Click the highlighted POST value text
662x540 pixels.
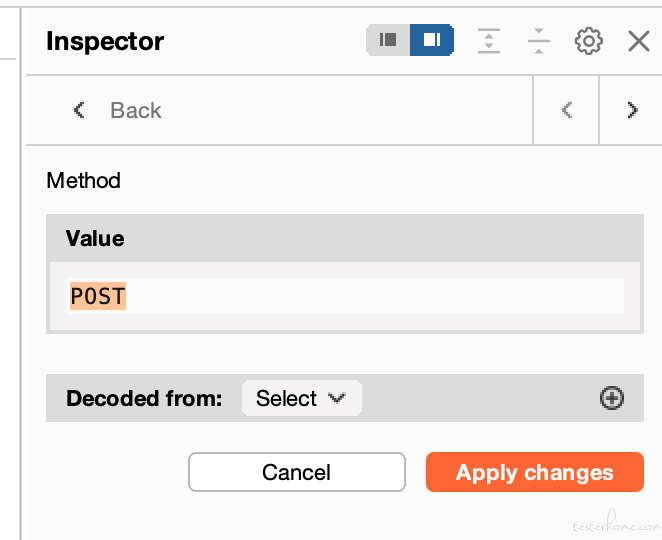(x=98, y=296)
